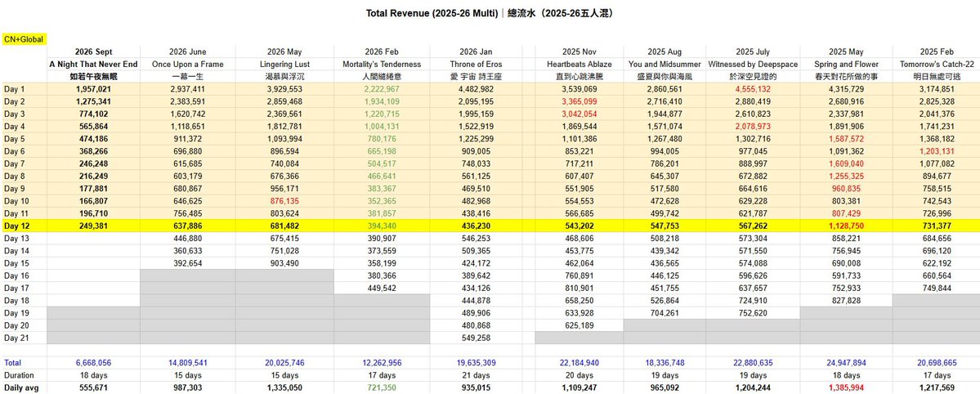This screenshot has height=394, width=980.
Task: Select cell with value 827,828
Action: (x=846, y=301)
